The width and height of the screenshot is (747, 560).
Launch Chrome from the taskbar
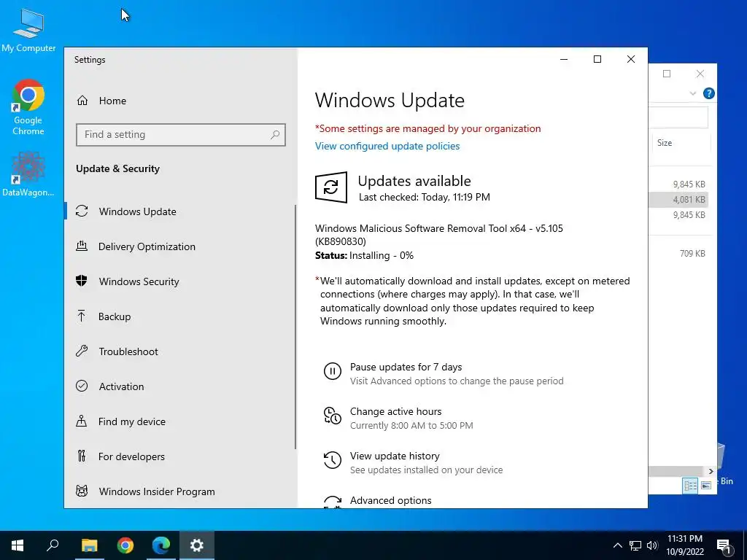[x=125, y=545]
